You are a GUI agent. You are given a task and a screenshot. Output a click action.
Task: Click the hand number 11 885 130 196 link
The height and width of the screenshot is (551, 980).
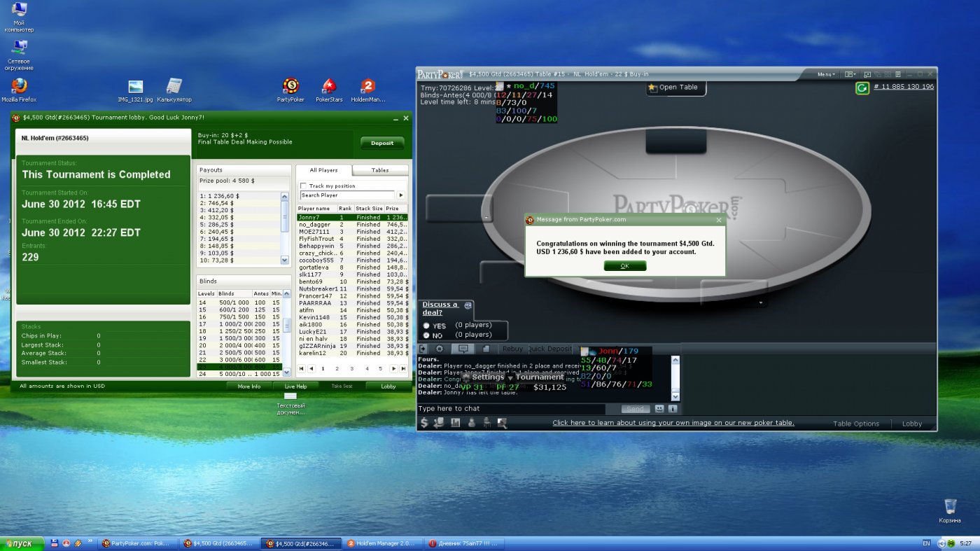tap(904, 87)
